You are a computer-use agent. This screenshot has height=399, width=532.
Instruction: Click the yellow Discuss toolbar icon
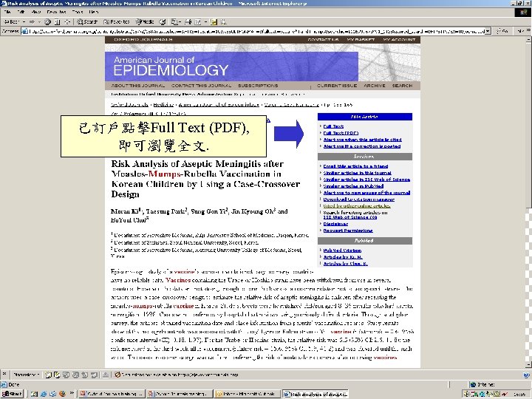pyautogui.click(x=214, y=21)
